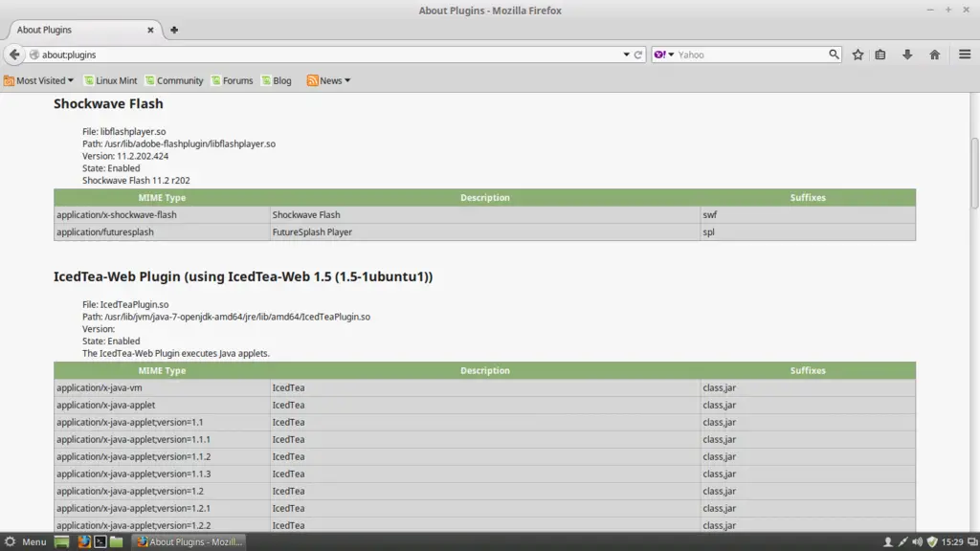Click the browser Back arrow button
This screenshot has width=980, height=551.
point(14,55)
